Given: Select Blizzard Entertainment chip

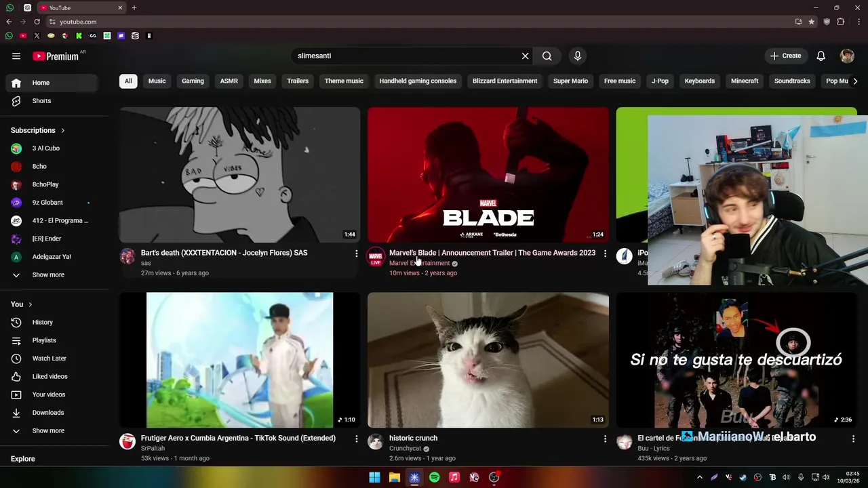Looking at the screenshot, I should pyautogui.click(x=505, y=81).
